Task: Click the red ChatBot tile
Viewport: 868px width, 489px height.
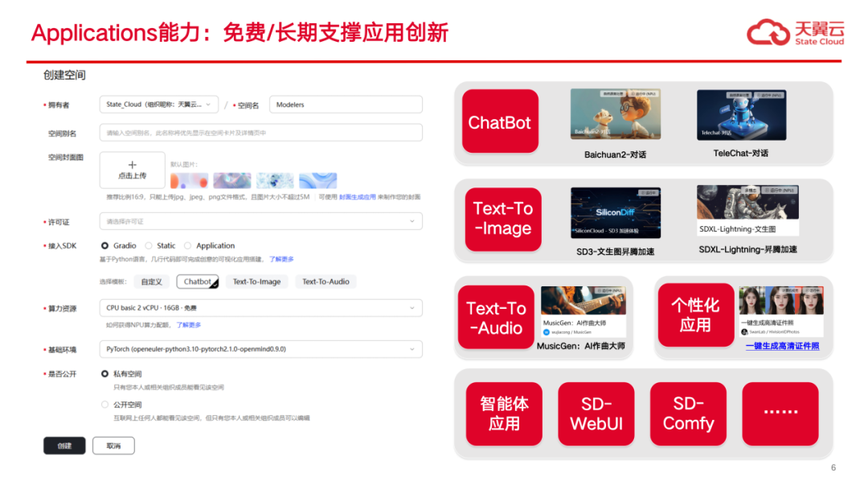Action: 500,122
